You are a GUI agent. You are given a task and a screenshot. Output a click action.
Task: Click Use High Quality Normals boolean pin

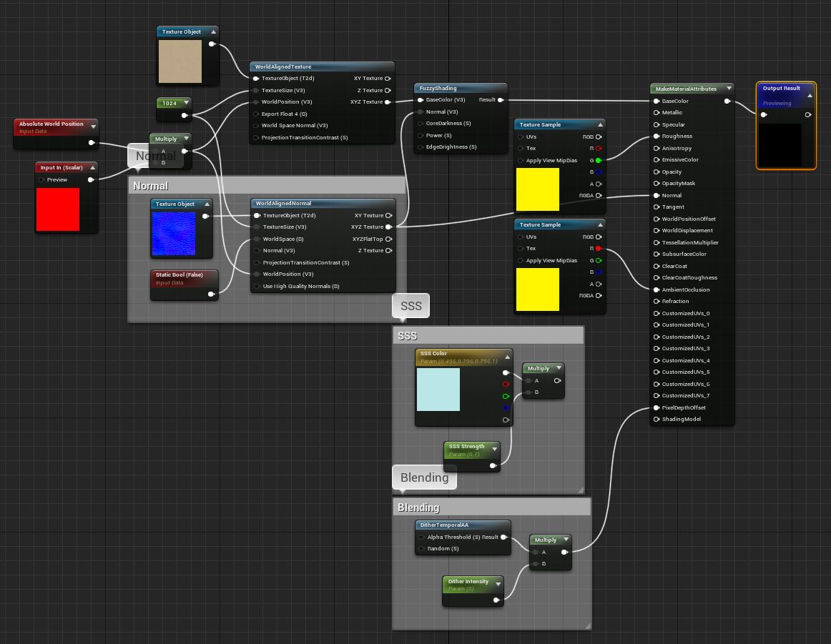(257, 286)
